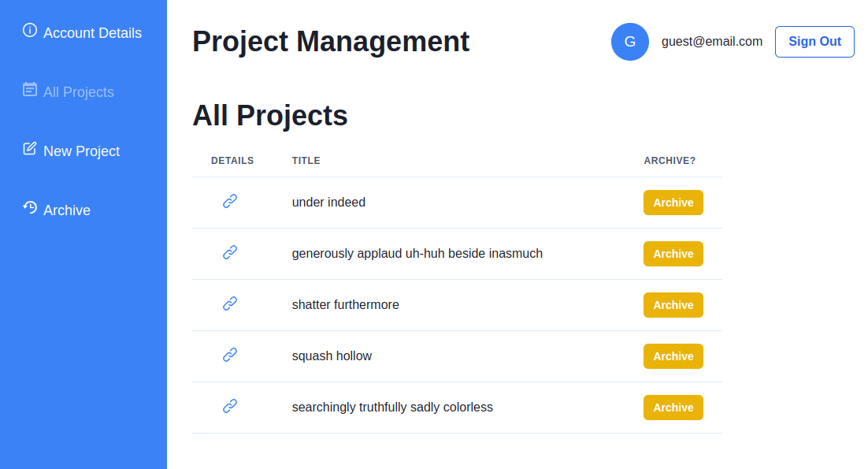Go to Account Details in sidebar
The height and width of the screenshot is (469, 868).
coord(92,33)
